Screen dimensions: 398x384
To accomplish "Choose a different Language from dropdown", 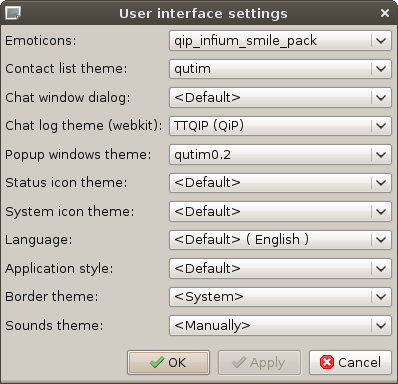I will 280,240.
